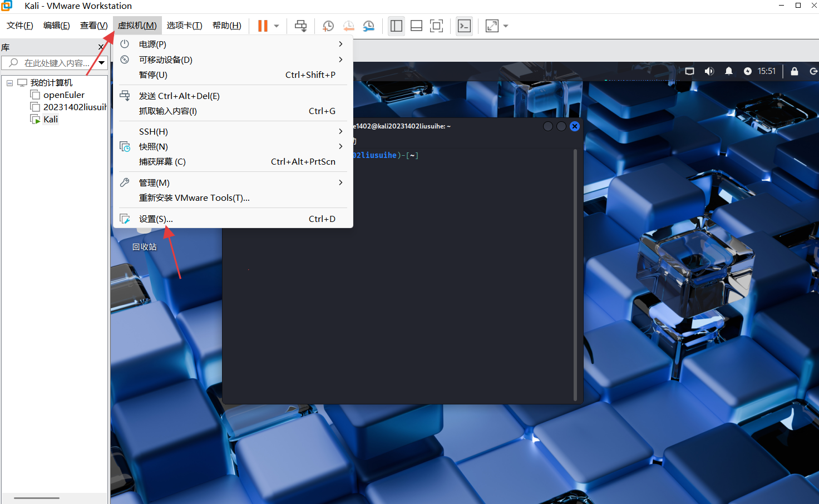Click the Kali panel clock 15:51

(x=766, y=71)
